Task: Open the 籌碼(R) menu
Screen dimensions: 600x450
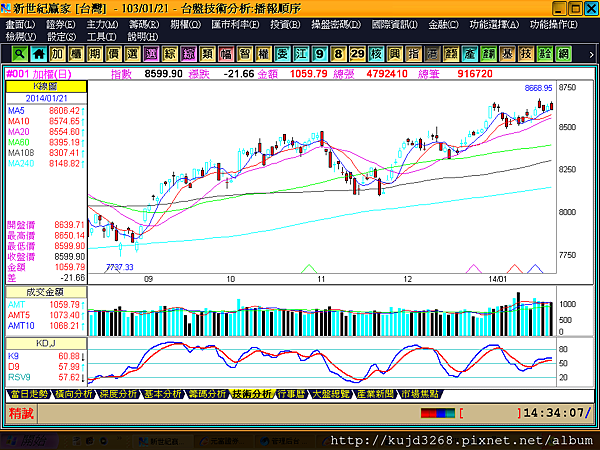Action: 144,25
